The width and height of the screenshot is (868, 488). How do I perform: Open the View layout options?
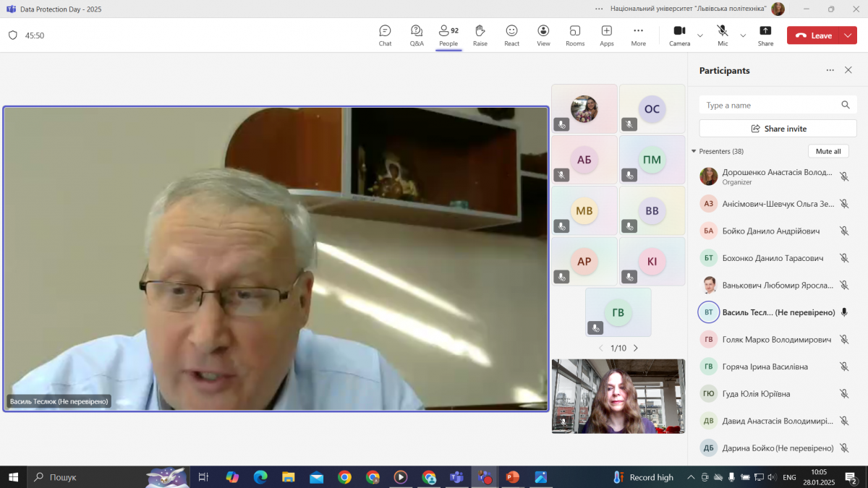pos(543,35)
